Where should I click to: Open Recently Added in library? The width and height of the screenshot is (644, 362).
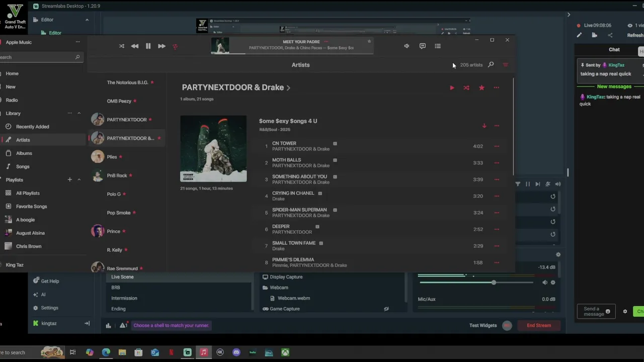(x=32, y=127)
